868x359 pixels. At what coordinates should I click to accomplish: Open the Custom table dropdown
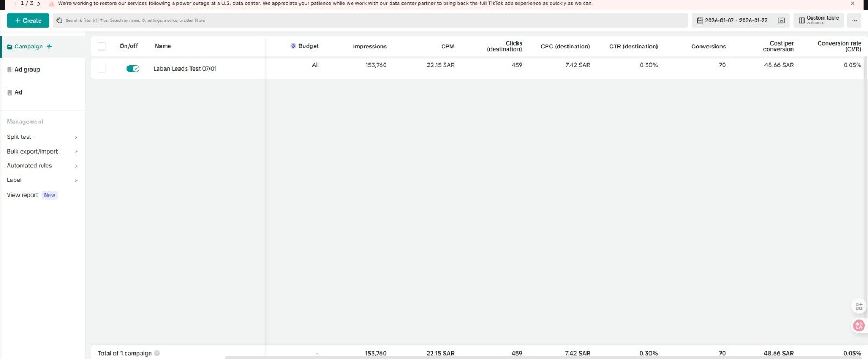[818, 21]
